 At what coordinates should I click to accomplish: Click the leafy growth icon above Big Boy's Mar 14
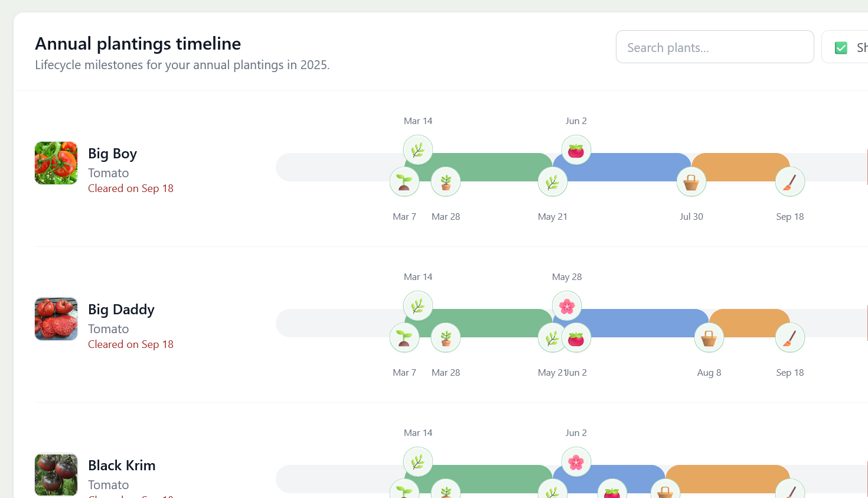click(x=418, y=149)
